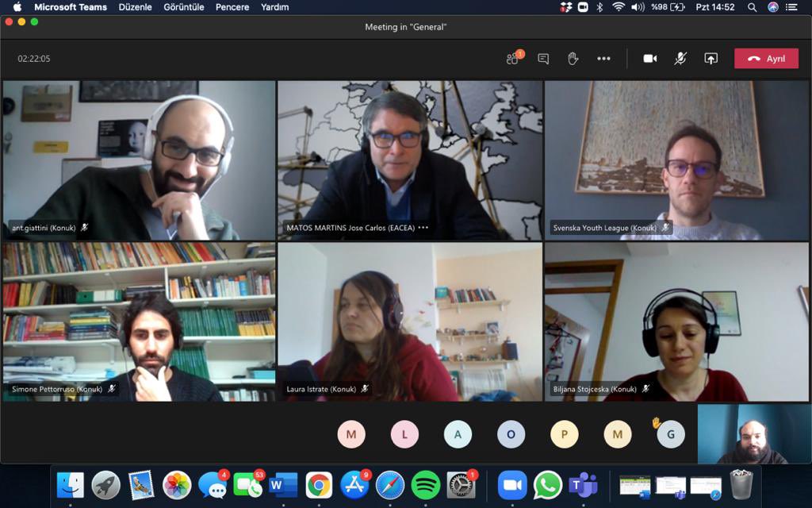The width and height of the screenshot is (812, 508).
Task: Select the yellow M participant avatar
Action: click(x=618, y=434)
